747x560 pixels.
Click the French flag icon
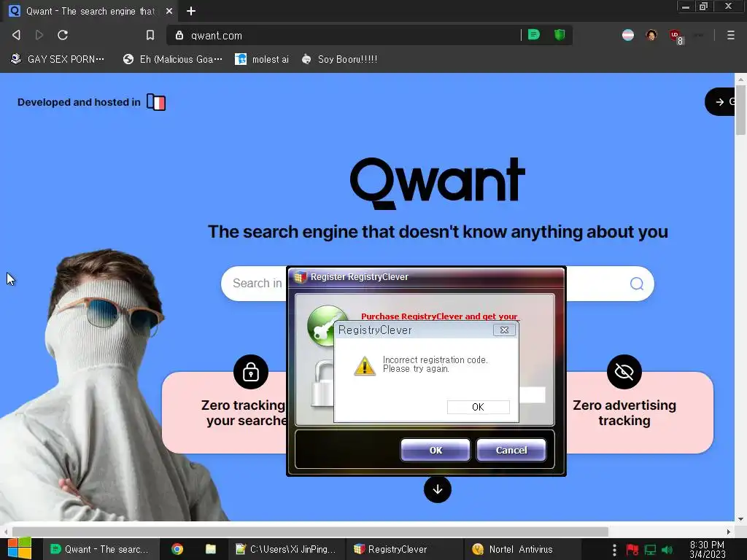(x=156, y=102)
